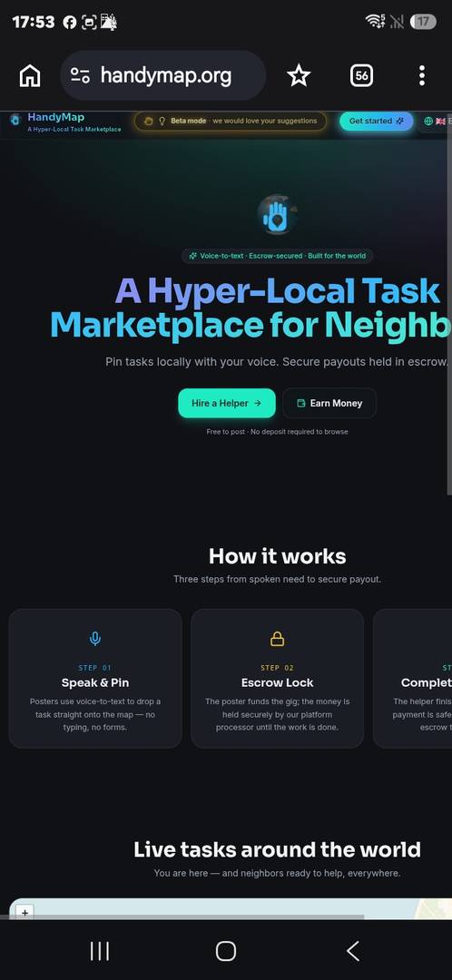Tap the Android back navigation arrow
This screenshot has width=452, height=980.
(352, 951)
